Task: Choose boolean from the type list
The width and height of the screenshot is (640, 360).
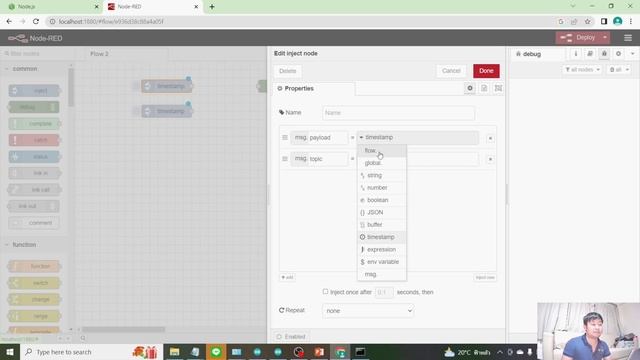Action: (382, 200)
